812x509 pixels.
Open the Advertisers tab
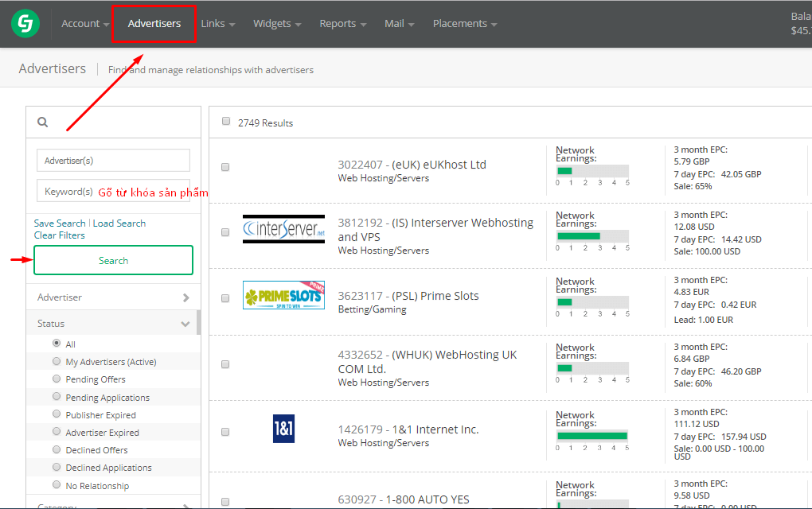pyautogui.click(x=154, y=24)
